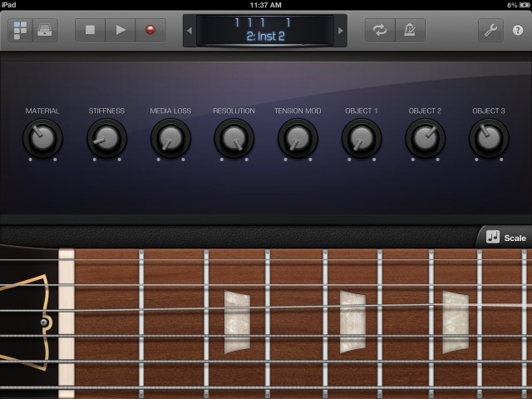
Task: Click the OBJECT 1 knob
Action: tap(362, 137)
